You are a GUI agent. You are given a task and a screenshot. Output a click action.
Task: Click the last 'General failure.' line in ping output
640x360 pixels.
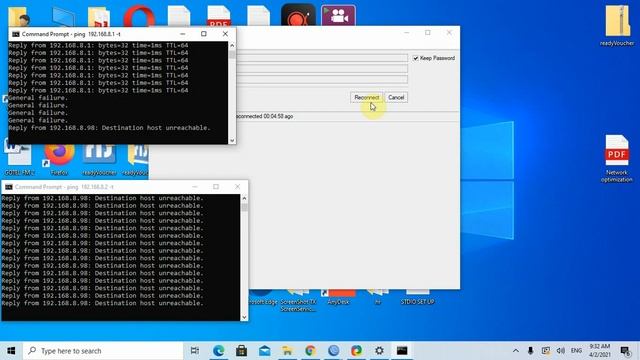pos(38,120)
